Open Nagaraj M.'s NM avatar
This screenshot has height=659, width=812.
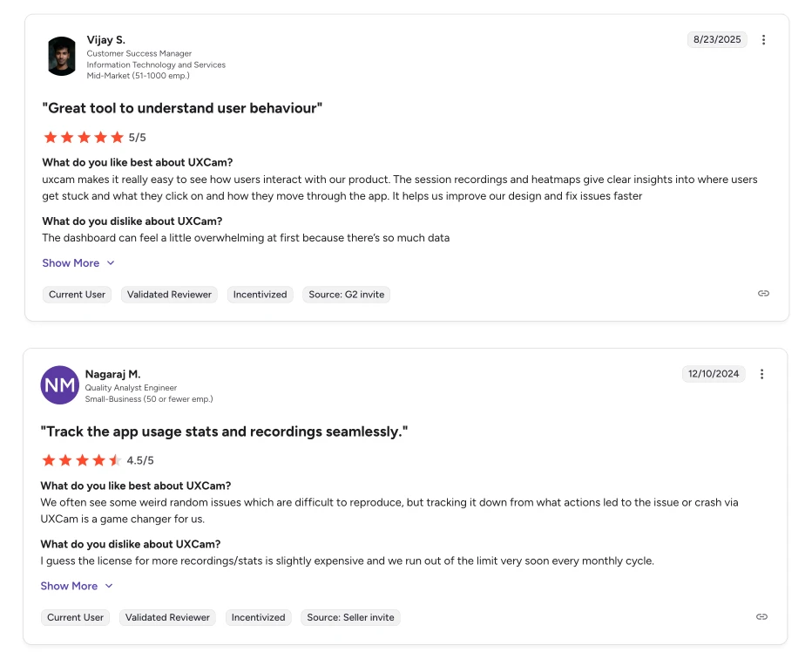(59, 384)
